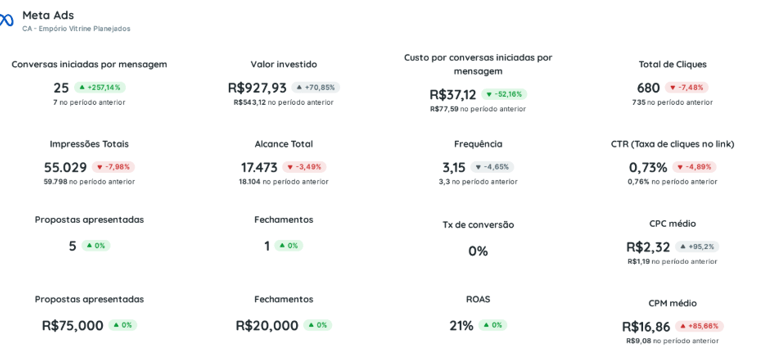Click the -52,16% badge under cost per conversation

[504, 95]
